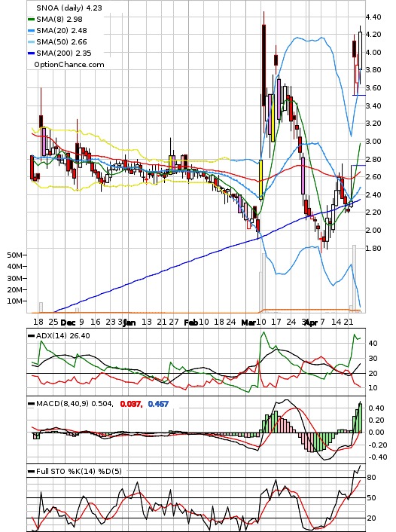396x532 pixels.
Task: Click the ADX(14) 26.40 indicator label
Action: (x=63, y=335)
